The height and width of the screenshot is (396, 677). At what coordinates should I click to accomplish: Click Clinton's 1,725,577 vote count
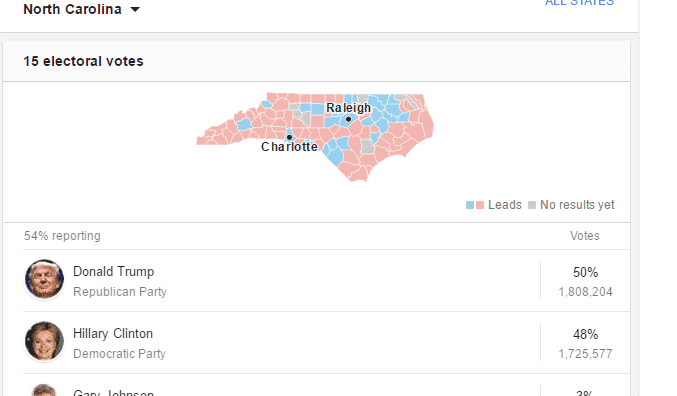585,354
